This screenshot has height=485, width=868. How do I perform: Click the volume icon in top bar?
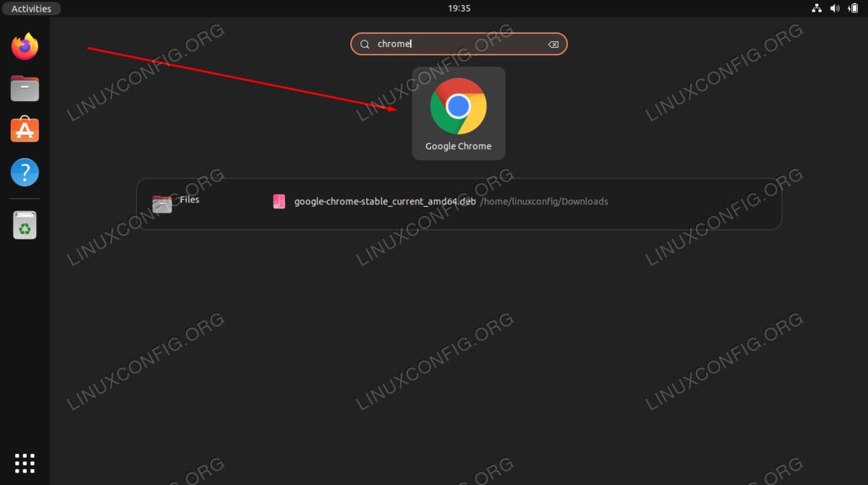tap(835, 9)
